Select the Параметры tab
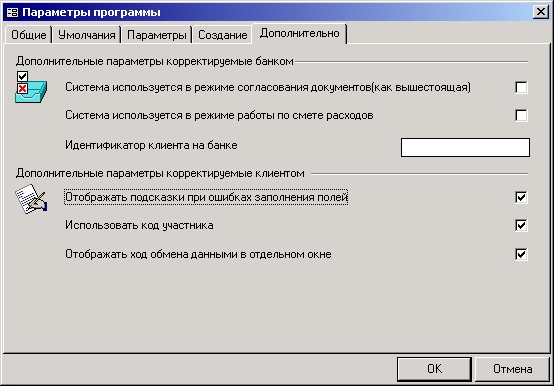Viewport: 554px width, 386px height. point(157,35)
